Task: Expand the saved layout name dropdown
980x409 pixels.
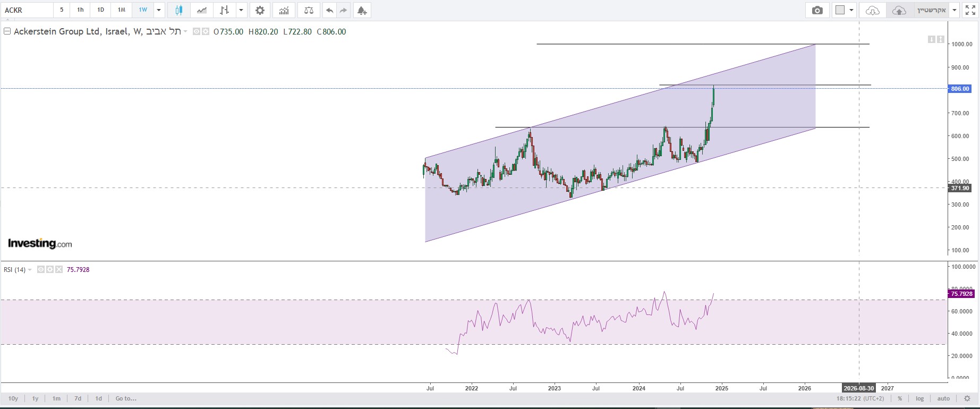Action: 954,10
